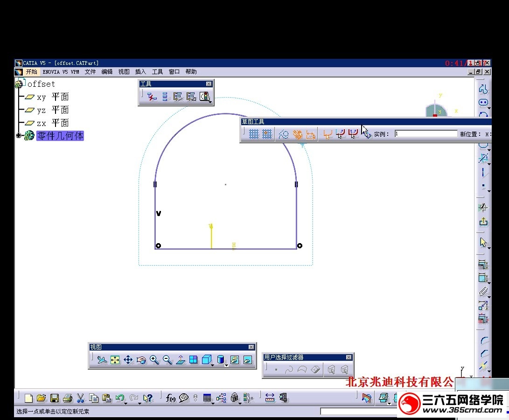509x420 pixels.
Task: Click the Fit All In icon in View toolbar
Action: [x=115, y=360]
